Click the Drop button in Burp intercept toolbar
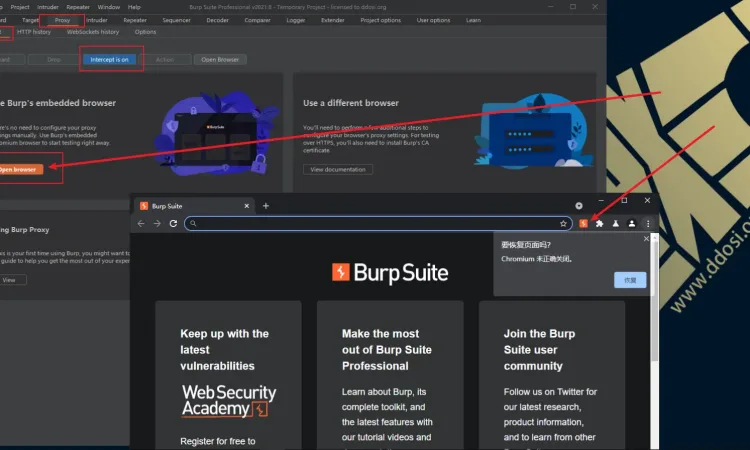 click(54, 59)
